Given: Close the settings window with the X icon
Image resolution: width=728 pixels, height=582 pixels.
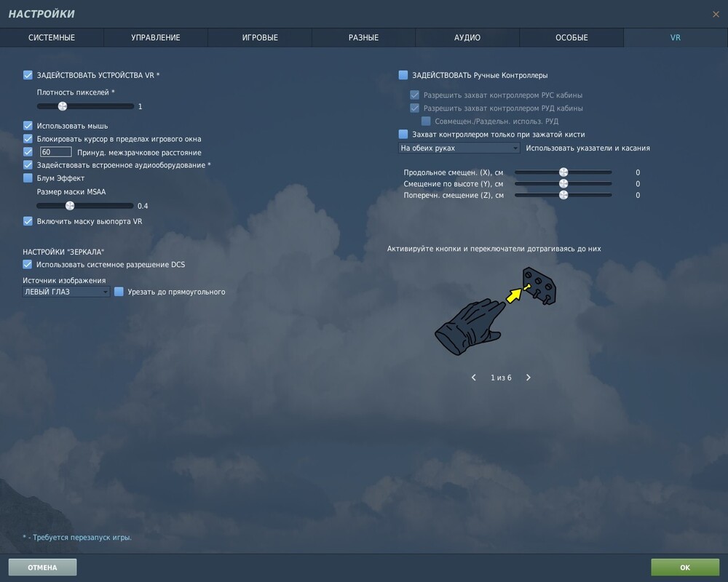Looking at the screenshot, I should [x=716, y=15].
